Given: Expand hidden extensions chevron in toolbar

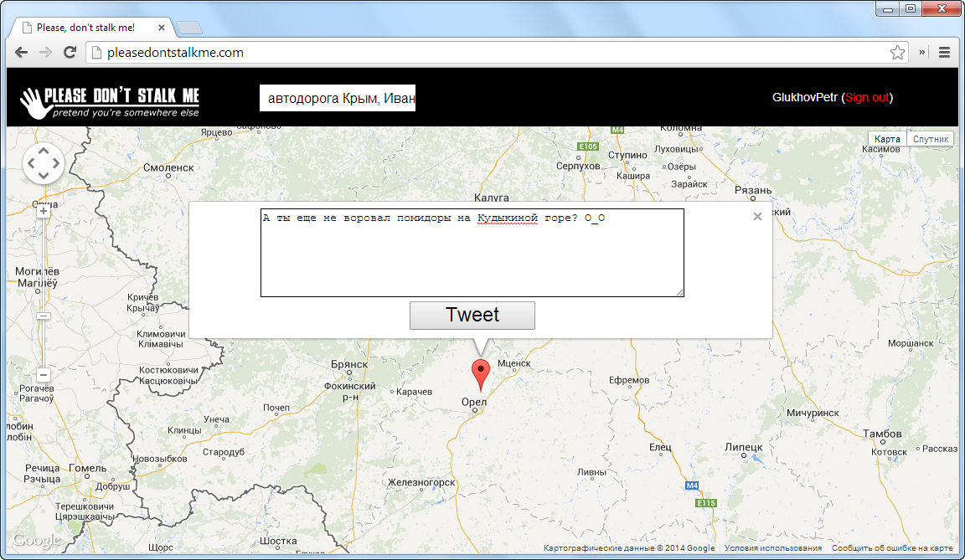Looking at the screenshot, I should click(x=922, y=53).
